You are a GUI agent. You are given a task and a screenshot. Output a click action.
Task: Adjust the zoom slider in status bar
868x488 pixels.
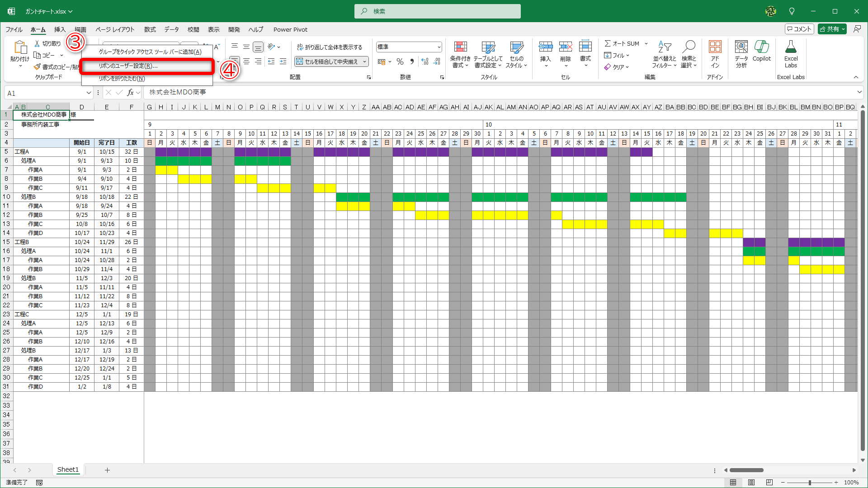[810, 483]
